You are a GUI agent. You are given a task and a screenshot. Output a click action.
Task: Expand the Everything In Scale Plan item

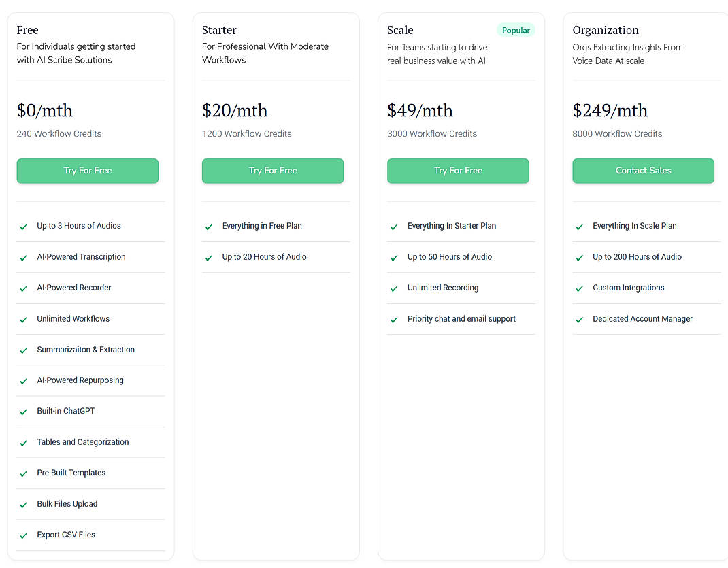[x=634, y=226]
